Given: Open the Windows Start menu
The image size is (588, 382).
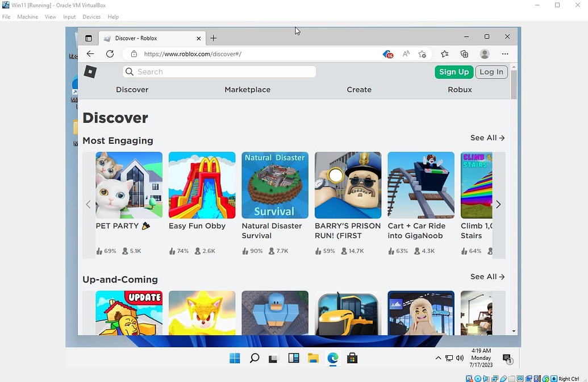Looking at the screenshot, I should tap(235, 358).
